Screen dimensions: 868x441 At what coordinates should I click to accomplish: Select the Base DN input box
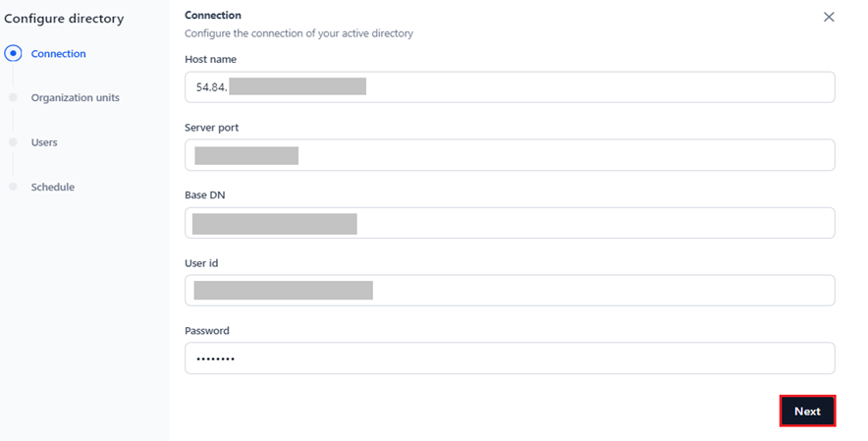pyautogui.click(x=510, y=223)
